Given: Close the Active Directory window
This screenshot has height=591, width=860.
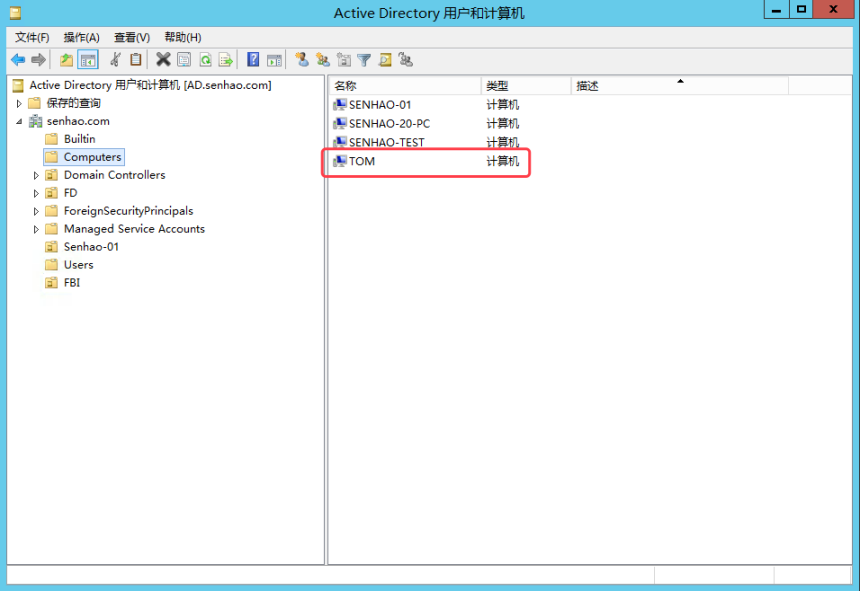Looking at the screenshot, I should point(833,10).
